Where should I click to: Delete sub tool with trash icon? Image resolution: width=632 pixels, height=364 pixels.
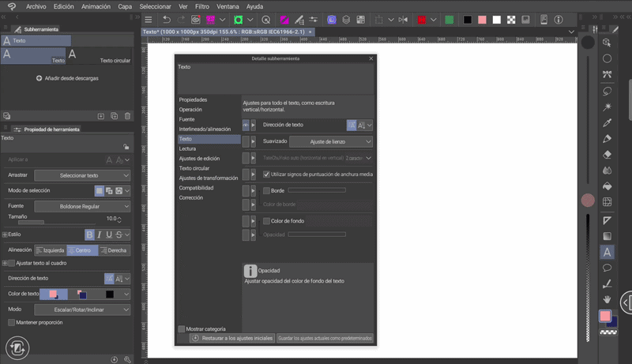pos(126,116)
